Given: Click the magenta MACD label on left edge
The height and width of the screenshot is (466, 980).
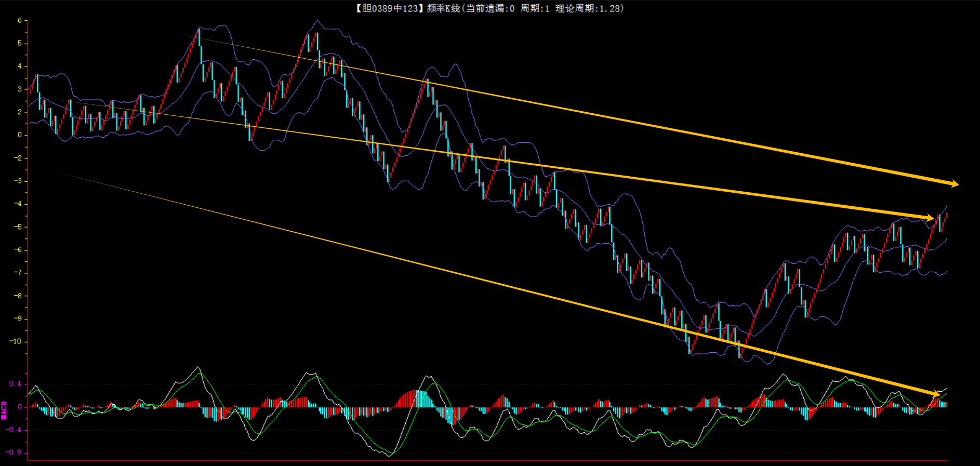Looking at the screenshot, I should 4,410.
